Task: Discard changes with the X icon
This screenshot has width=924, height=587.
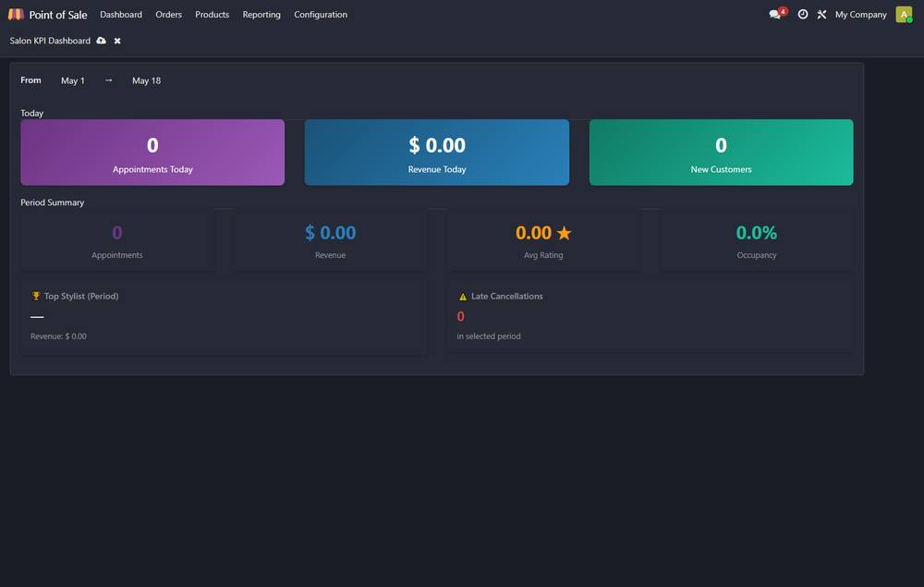Action: point(117,41)
